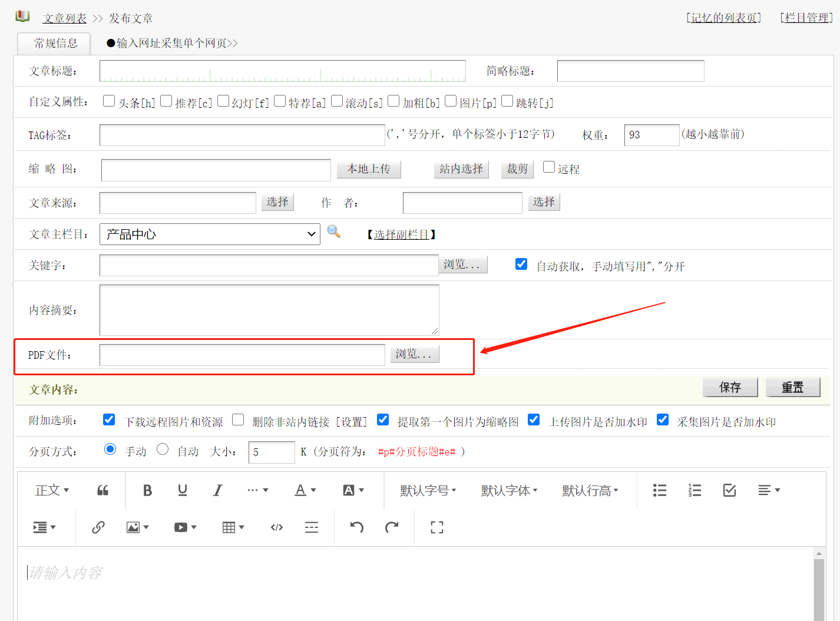The height and width of the screenshot is (621, 840).
Task: Click the italic formatting icon
Action: [218, 490]
